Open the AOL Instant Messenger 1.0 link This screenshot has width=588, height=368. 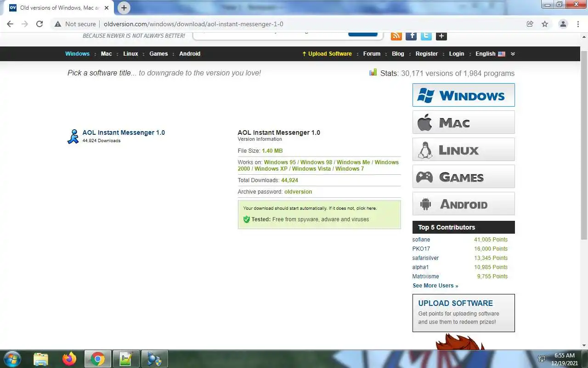pos(124,132)
